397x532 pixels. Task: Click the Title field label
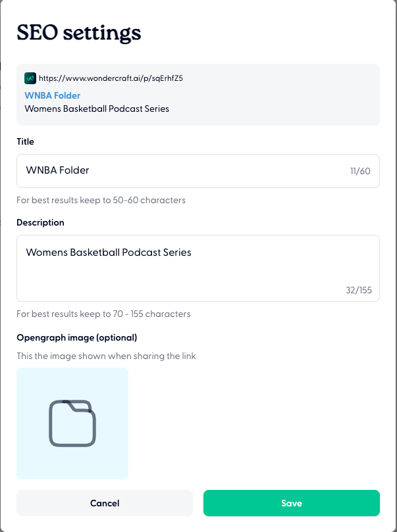[25, 141]
